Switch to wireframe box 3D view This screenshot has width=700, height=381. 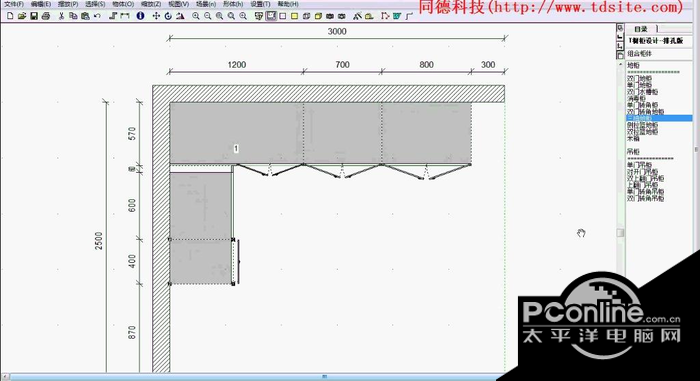point(306,16)
